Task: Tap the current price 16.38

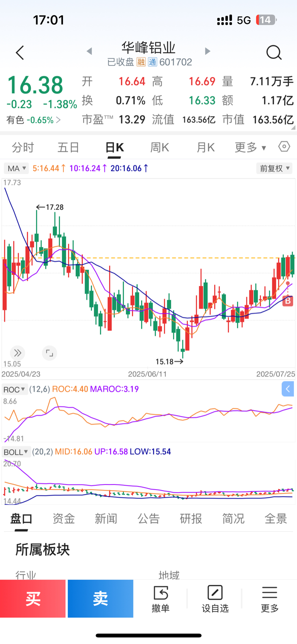Action: point(35,85)
